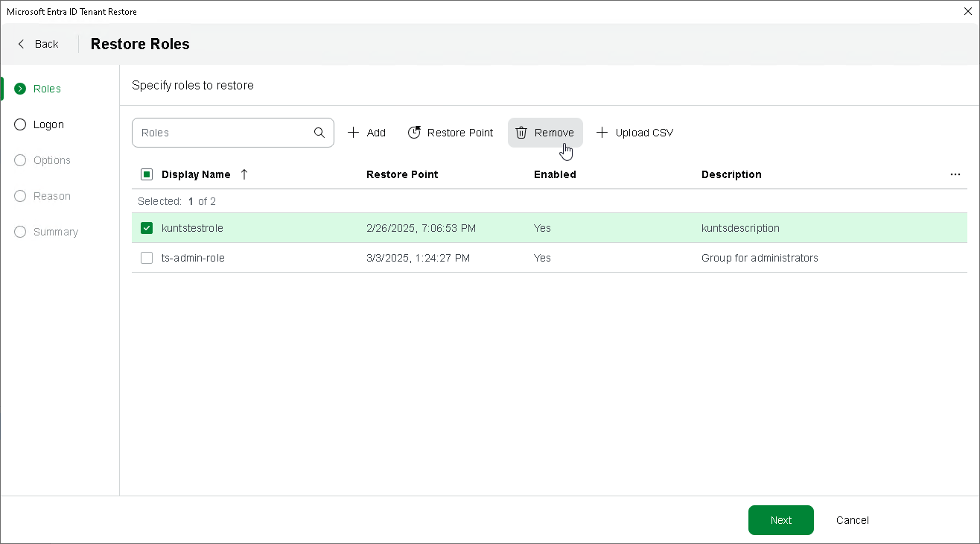Sort by Restore Point column header
This screenshot has width=980, height=544.
coord(402,174)
